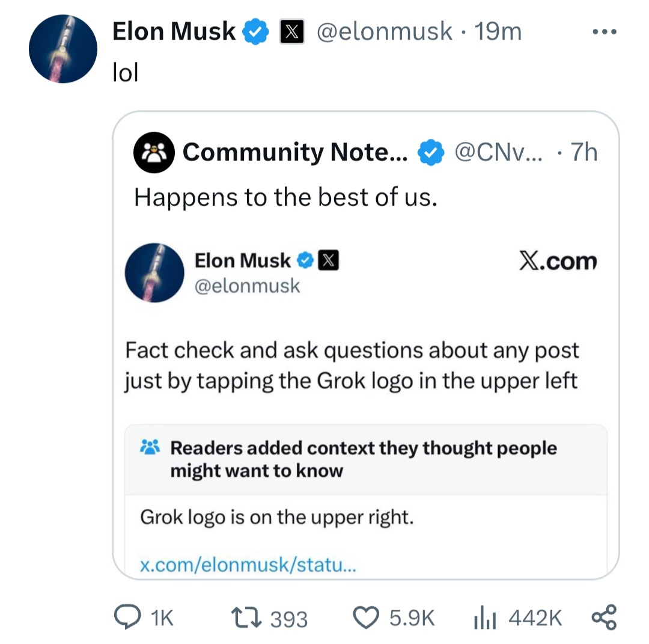The image size is (649, 644).
Task: Open Elon Musk's profile picture
Action: [x=62, y=49]
